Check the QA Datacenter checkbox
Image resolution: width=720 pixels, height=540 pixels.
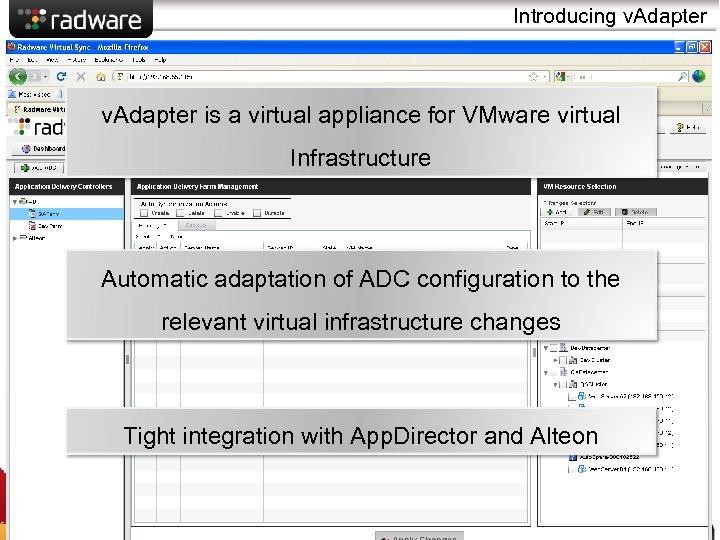(554, 372)
